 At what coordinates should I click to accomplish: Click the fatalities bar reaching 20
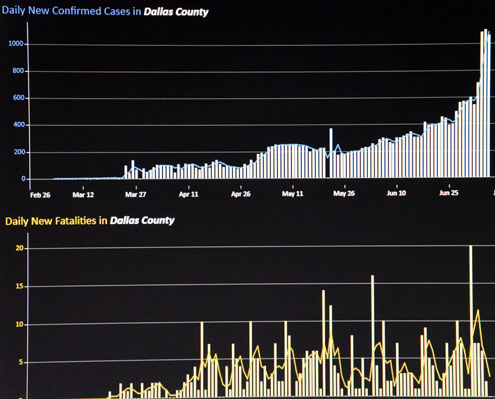[x=471, y=321]
